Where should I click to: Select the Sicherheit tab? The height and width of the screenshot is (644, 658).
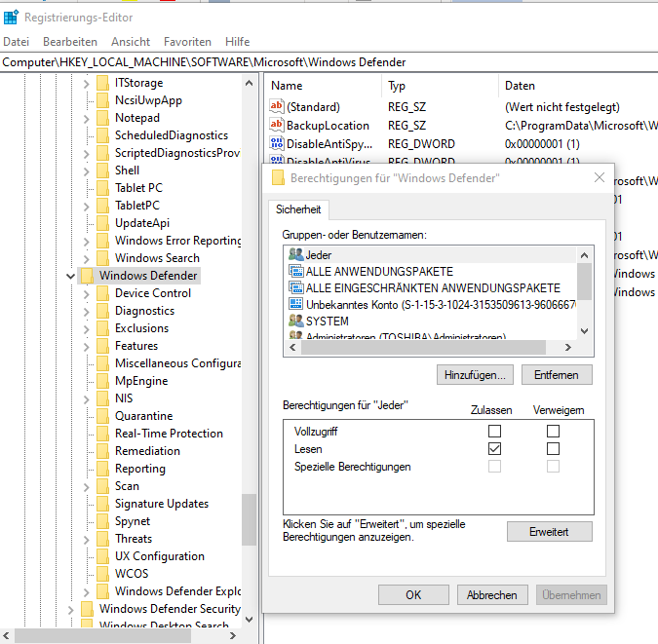298,209
